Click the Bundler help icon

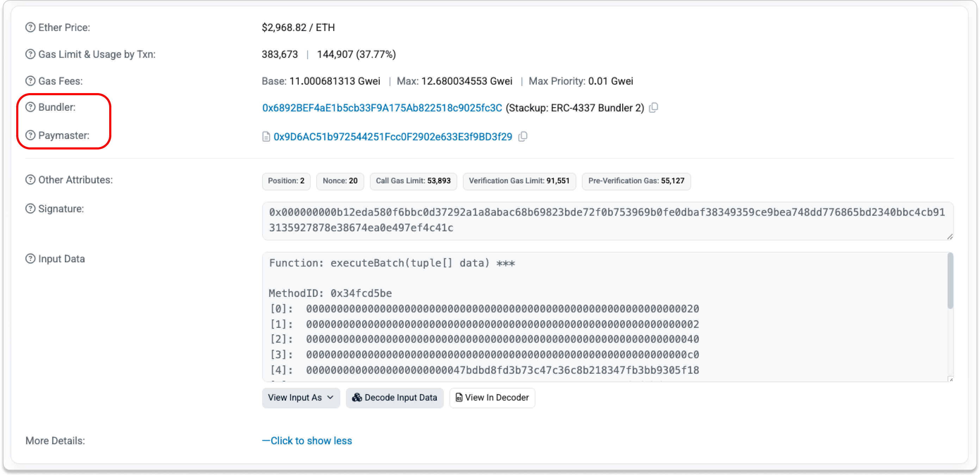[30, 108]
